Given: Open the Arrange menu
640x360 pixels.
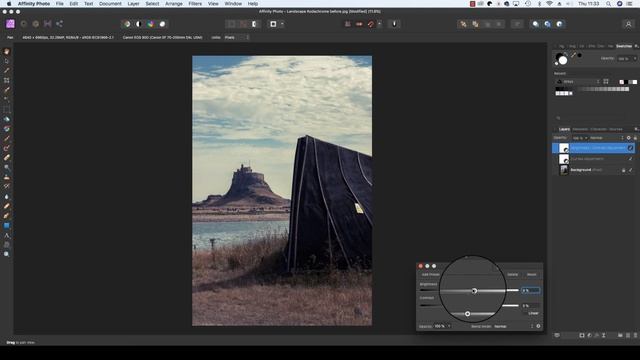Looking at the screenshot, I should (174, 4).
